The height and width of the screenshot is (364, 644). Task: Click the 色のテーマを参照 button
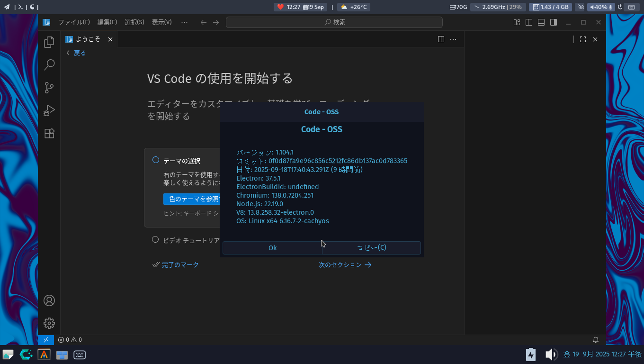pyautogui.click(x=191, y=199)
